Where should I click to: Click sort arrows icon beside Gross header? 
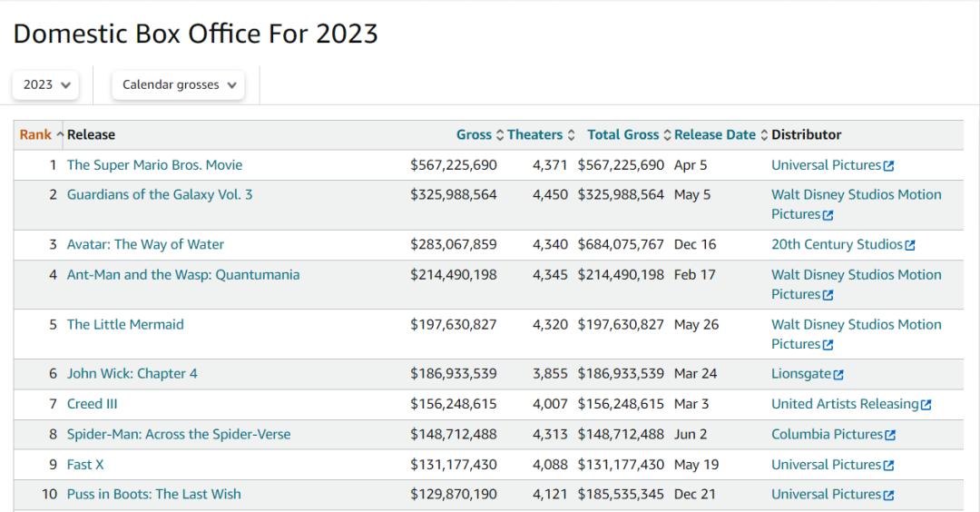499,135
